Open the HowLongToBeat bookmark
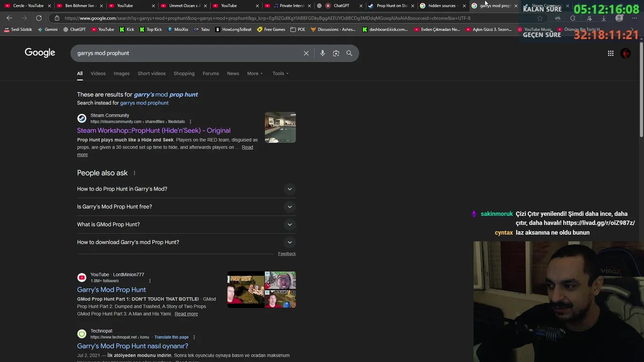Screen dimensions: 644x362 [x=233, y=29]
